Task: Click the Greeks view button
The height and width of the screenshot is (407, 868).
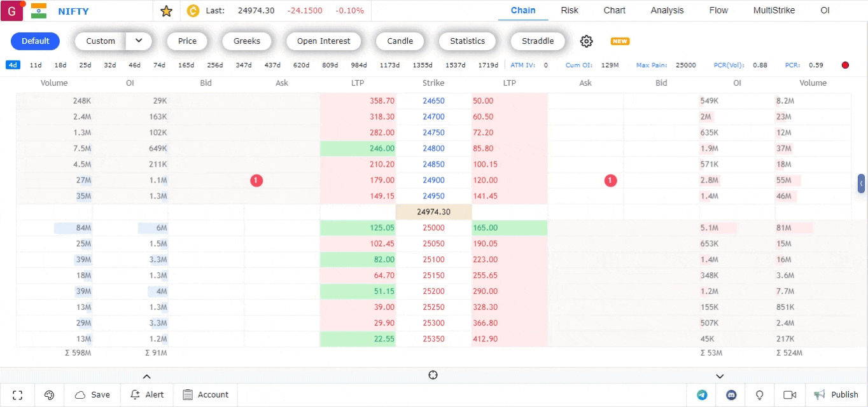Action: click(247, 41)
